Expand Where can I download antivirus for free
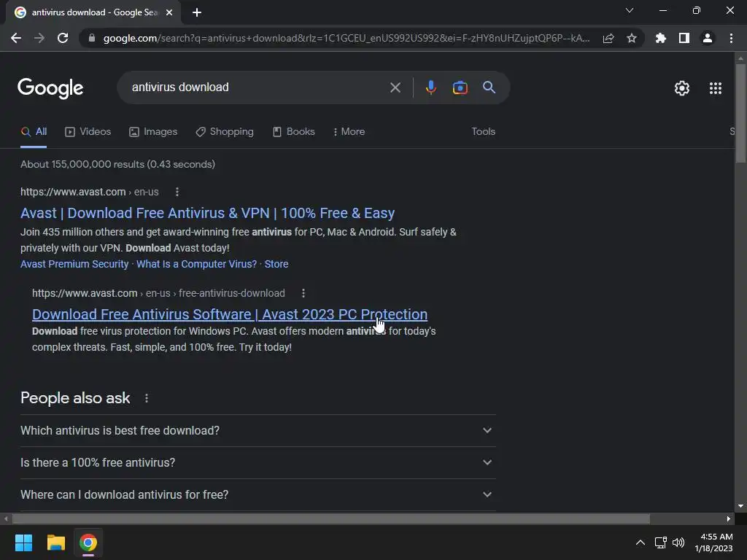Viewport: 747px width, 560px height. point(258,495)
